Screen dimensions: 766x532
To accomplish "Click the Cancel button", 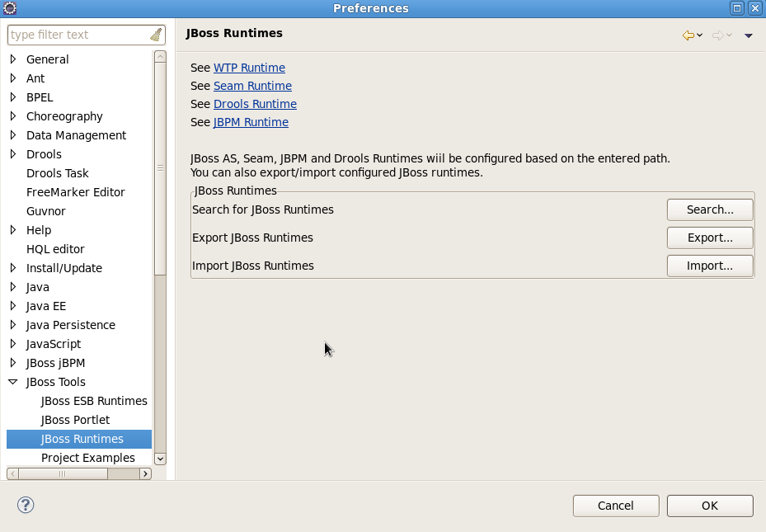I will pyautogui.click(x=616, y=506).
